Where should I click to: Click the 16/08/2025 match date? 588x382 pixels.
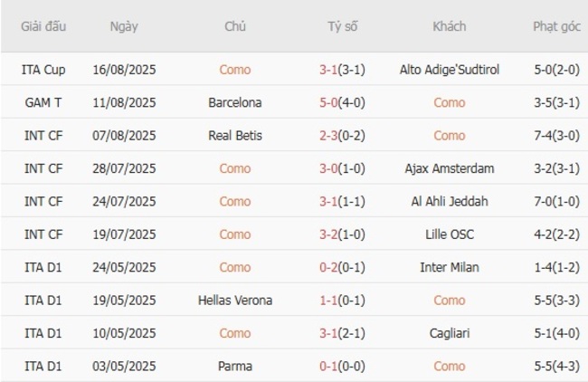coord(124,69)
